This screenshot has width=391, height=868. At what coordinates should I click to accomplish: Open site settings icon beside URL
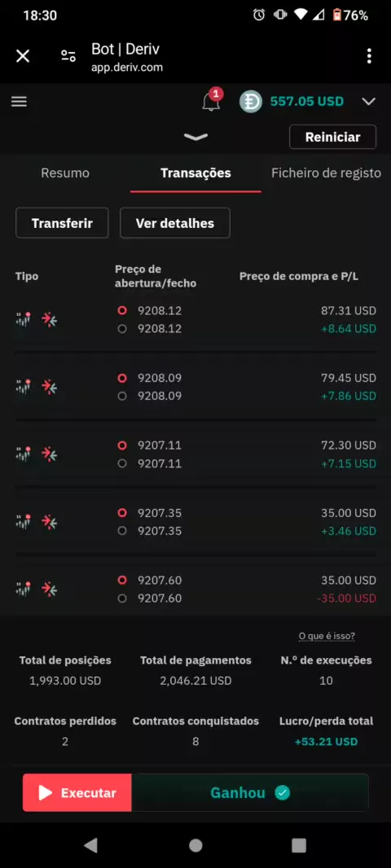68,56
